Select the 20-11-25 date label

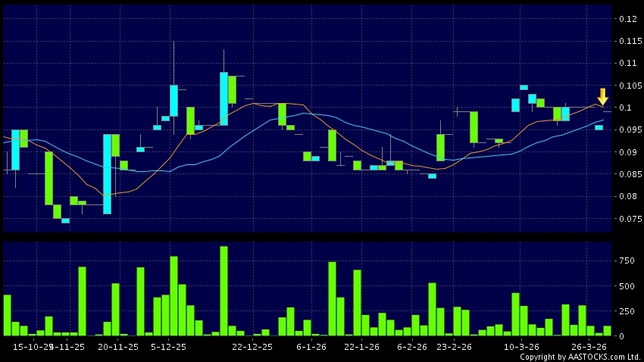118,346
